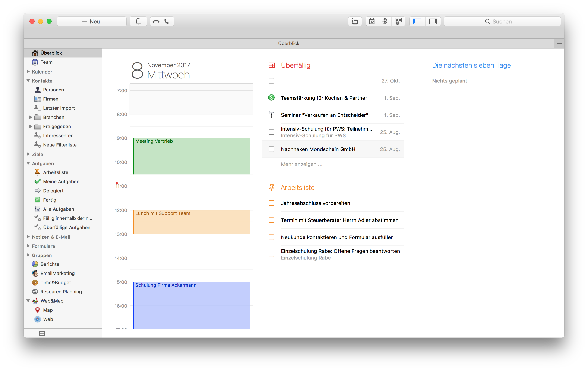Image resolution: width=588 pixels, height=371 pixels.
Task: Click the Map pin icon
Action: pyautogui.click(x=37, y=310)
